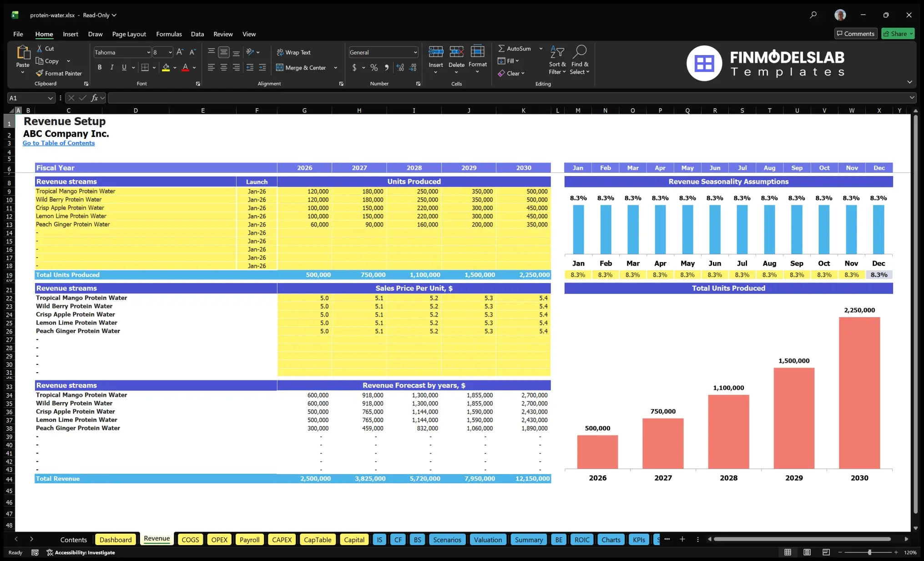Click the search magnifier in title bar
The width and height of the screenshot is (924, 561).
813,15
